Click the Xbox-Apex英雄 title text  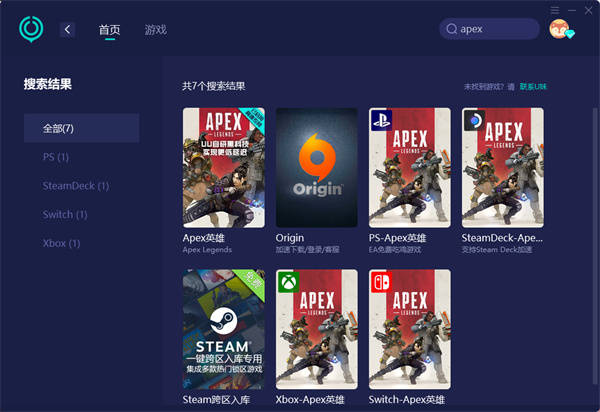click(x=310, y=400)
